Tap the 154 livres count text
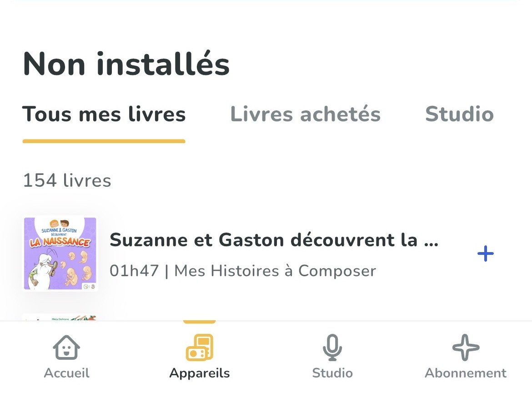 (67, 180)
